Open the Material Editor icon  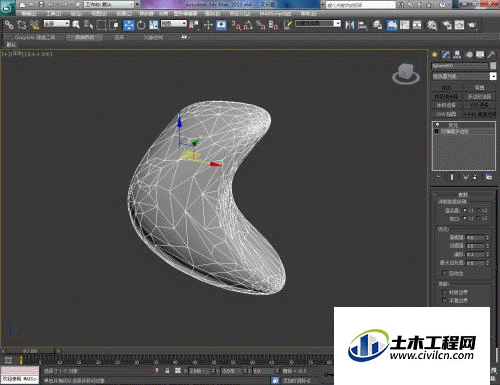point(432,25)
